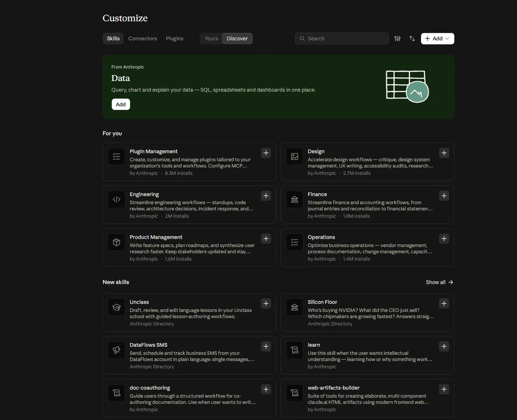
Task: Open the Engineering skill title
Action: [144, 194]
